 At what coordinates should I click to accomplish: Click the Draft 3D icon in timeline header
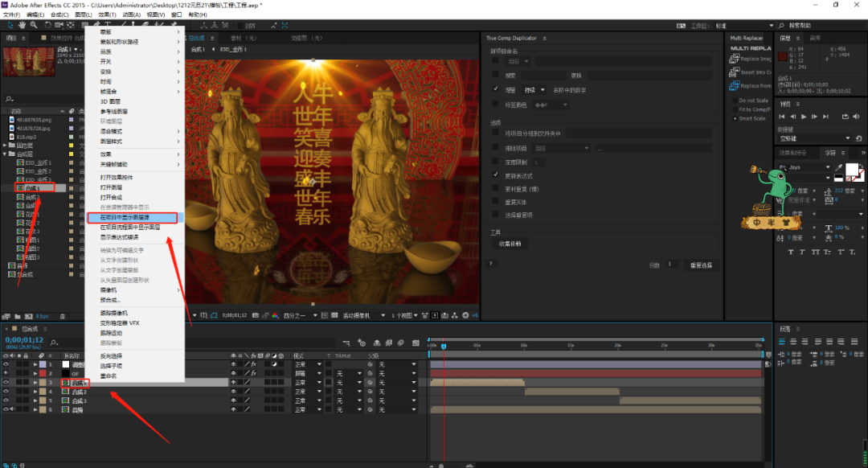(362, 343)
